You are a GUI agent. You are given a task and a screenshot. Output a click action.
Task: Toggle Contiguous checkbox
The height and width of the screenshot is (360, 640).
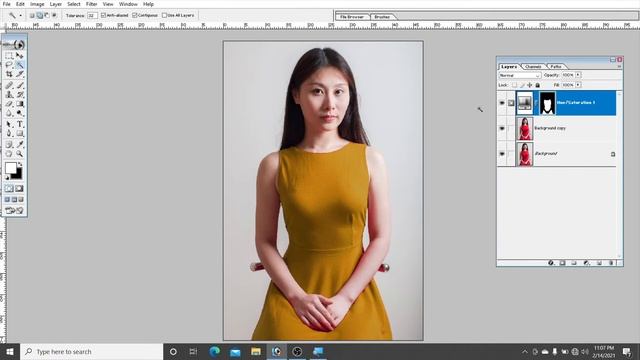coord(135,15)
